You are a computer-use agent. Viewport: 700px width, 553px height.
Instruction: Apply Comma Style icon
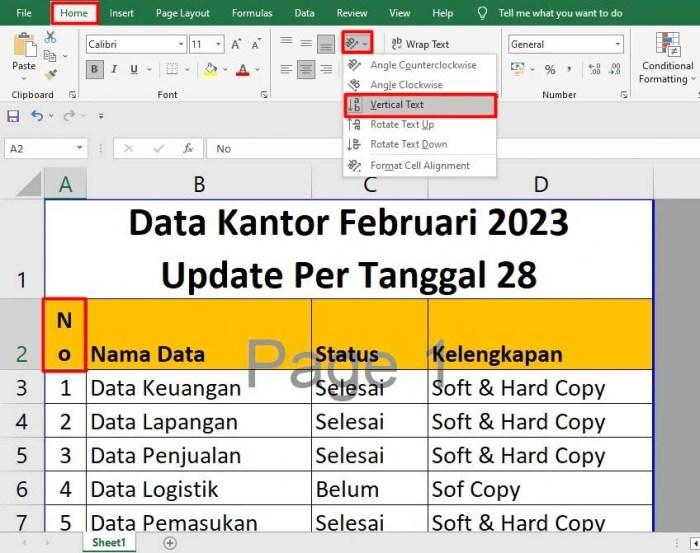click(x=569, y=69)
